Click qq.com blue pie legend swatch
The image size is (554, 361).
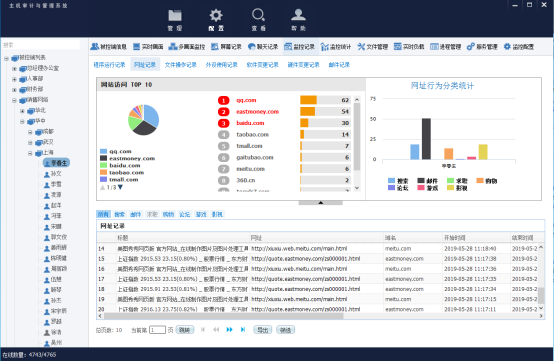click(x=103, y=152)
